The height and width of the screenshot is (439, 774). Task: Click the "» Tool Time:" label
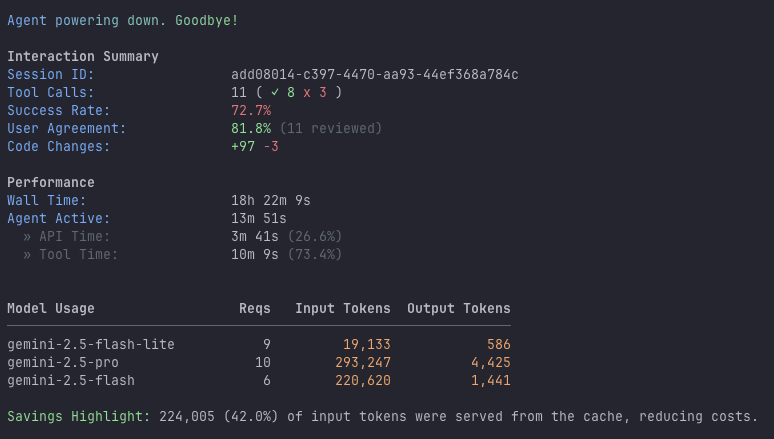tap(71, 255)
